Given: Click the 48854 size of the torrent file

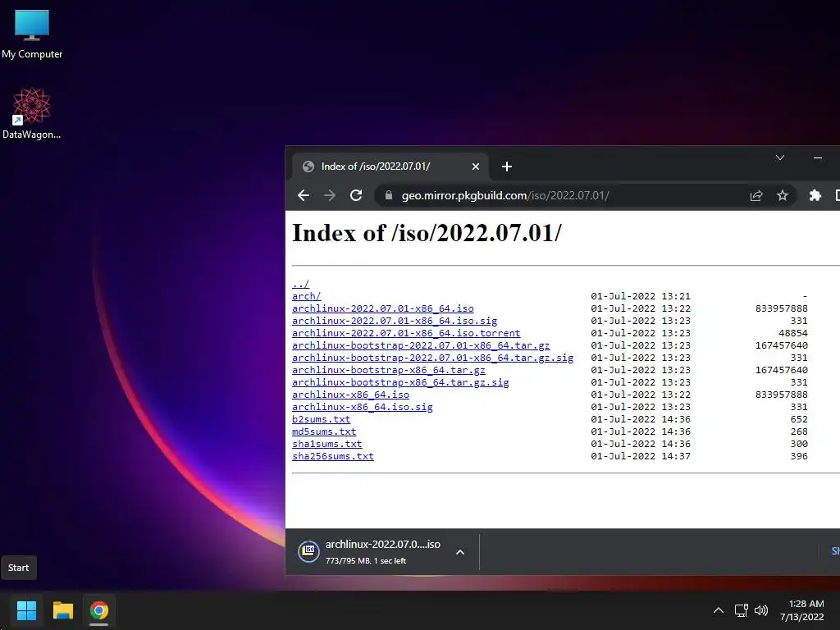Looking at the screenshot, I should pos(793,333).
